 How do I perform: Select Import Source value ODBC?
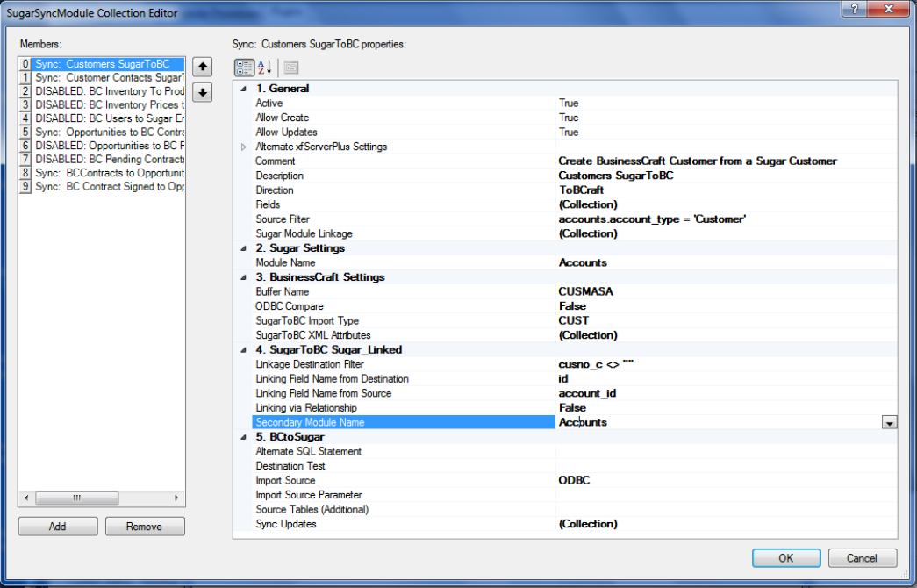(x=726, y=480)
